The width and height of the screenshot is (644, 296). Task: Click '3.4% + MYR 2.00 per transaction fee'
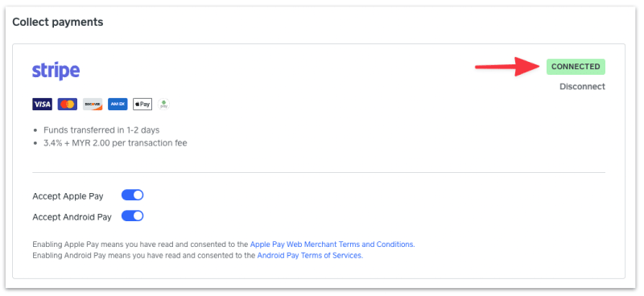[115, 143]
